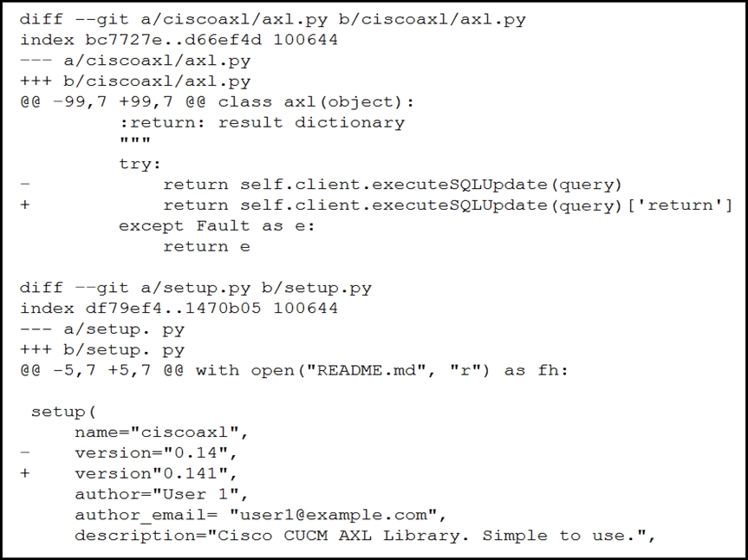Viewport: 748px width, 560px height.
Task: Click the 'return e' line
Action: point(206,246)
